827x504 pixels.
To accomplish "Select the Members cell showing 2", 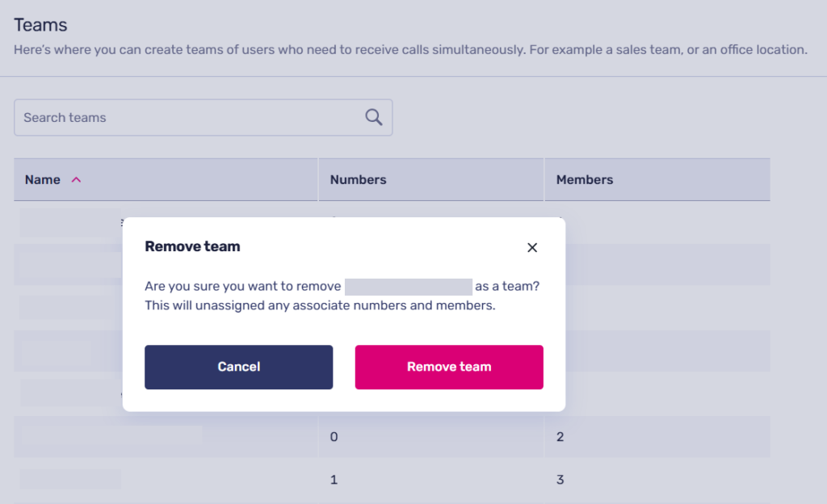I will click(x=560, y=437).
